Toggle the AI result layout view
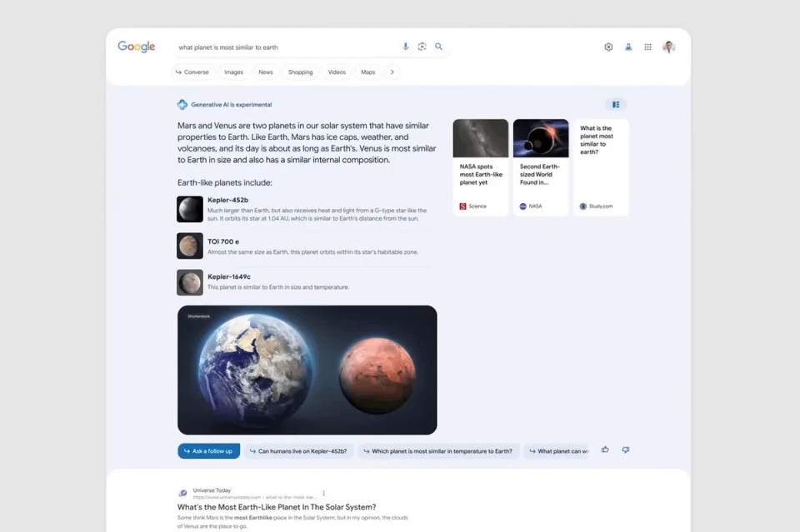The height and width of the screenshot is (532, 800). pos(616,105)
